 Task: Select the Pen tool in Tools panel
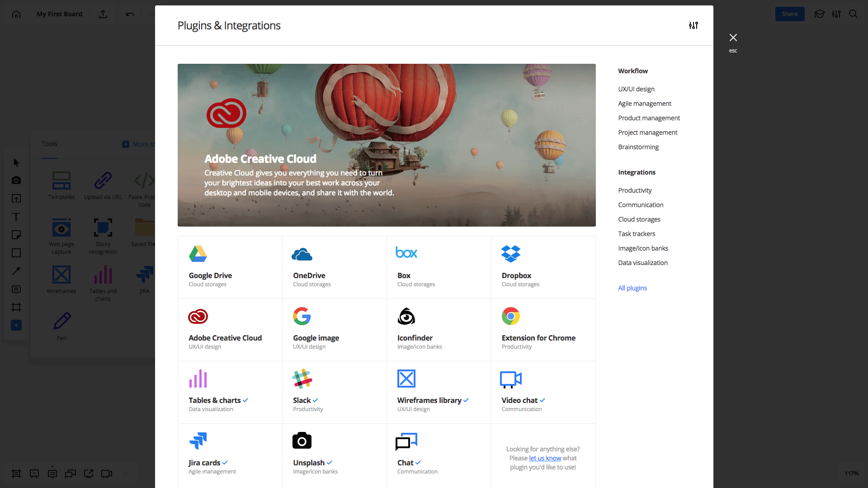pos(61,326)
